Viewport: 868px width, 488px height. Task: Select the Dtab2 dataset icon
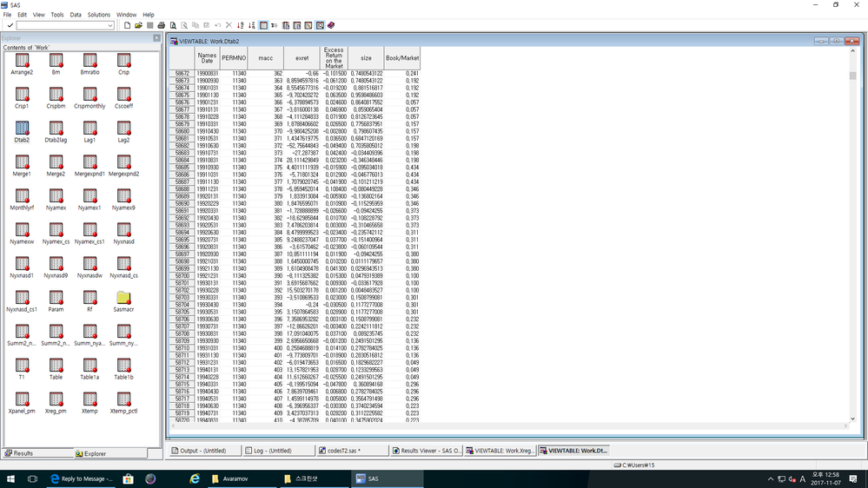22,128
